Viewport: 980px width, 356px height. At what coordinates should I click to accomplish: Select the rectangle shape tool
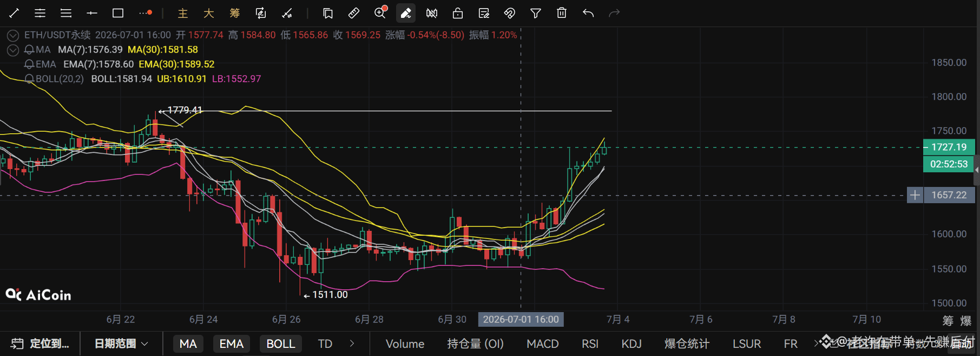click(x=118, y=13)
